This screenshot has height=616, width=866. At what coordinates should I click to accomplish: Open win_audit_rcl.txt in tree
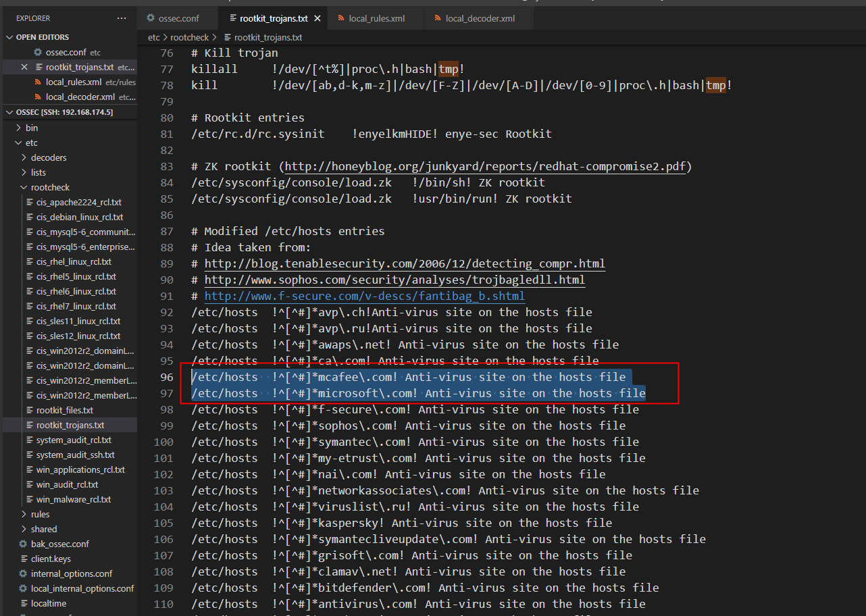pyautogui.click(x=67, y=484)
